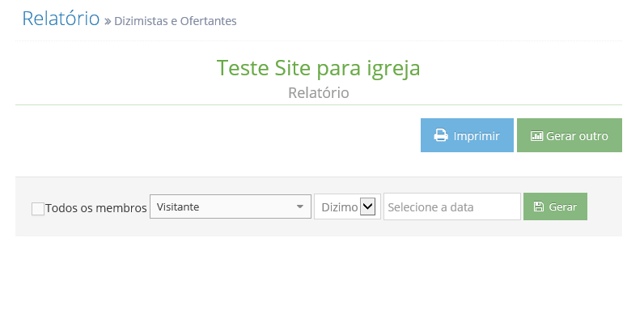Click the gray Relatório subtitle
Viewport: 644px width, 315px height.
pos(318,93)
